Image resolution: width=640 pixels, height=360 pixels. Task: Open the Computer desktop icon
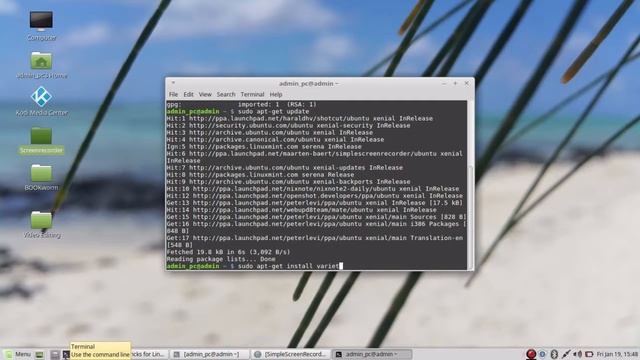41,25
